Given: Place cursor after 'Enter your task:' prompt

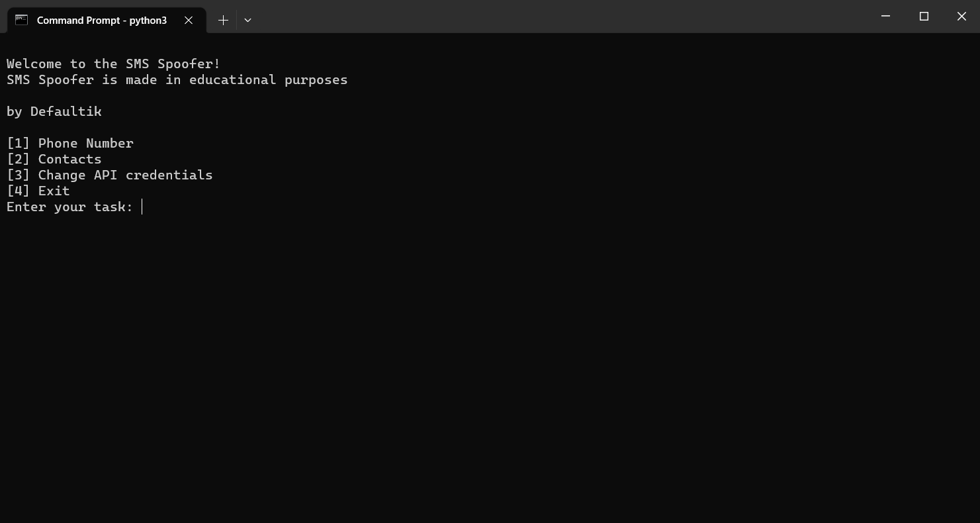Looking at the screenshot, I should pos(141,207).
